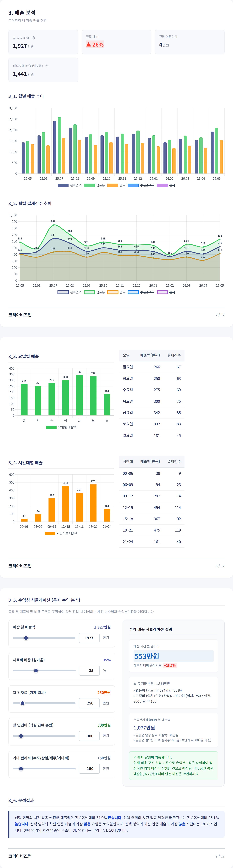This screenshot has height=868, width=233.
Task: Click page number 7 / 17
Action: tap(220, 315)
